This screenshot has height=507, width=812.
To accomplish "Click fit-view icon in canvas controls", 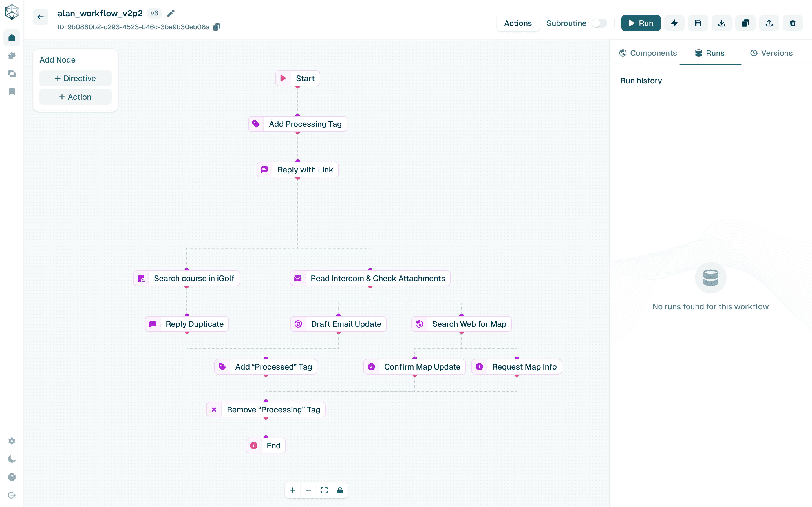I will (x=324, y=490).
